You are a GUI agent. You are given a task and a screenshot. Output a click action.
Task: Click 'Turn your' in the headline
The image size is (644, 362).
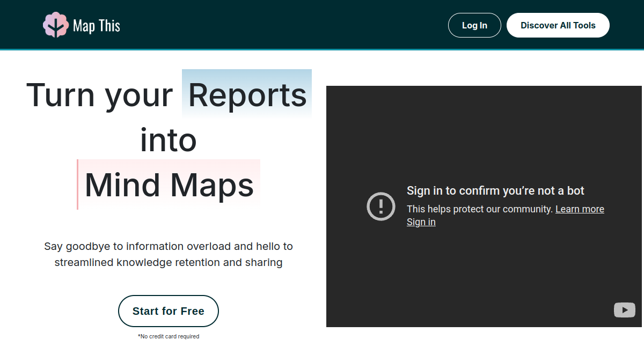click(100, 95)
